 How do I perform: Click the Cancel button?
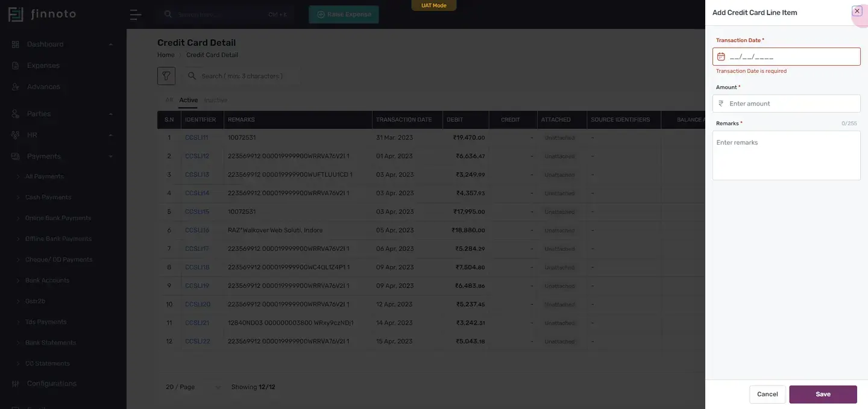click(767, 395)
